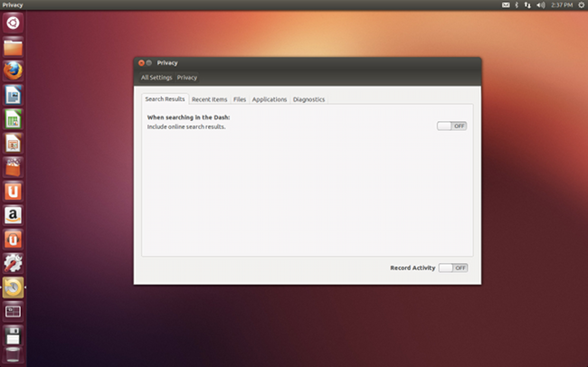Click the Privacy title in top panel

pos(13,5)
